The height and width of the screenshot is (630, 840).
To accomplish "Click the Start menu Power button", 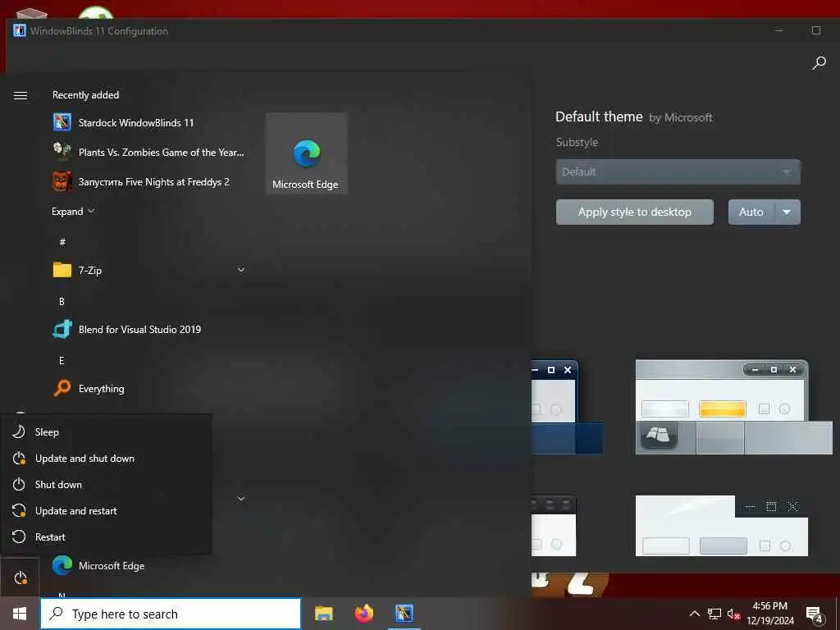I will pos(21,578).
